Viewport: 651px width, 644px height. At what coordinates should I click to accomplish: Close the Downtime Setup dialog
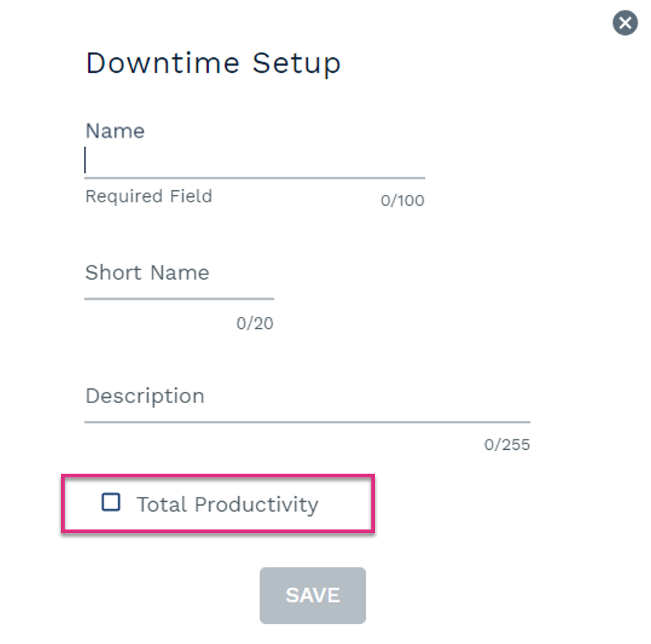click(x=625, y=23)
